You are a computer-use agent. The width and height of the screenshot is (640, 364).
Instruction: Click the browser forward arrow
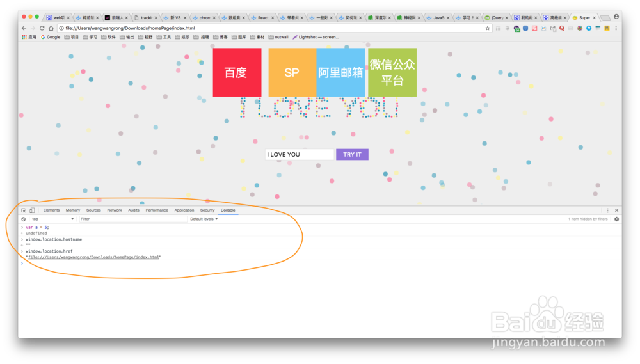33,28
